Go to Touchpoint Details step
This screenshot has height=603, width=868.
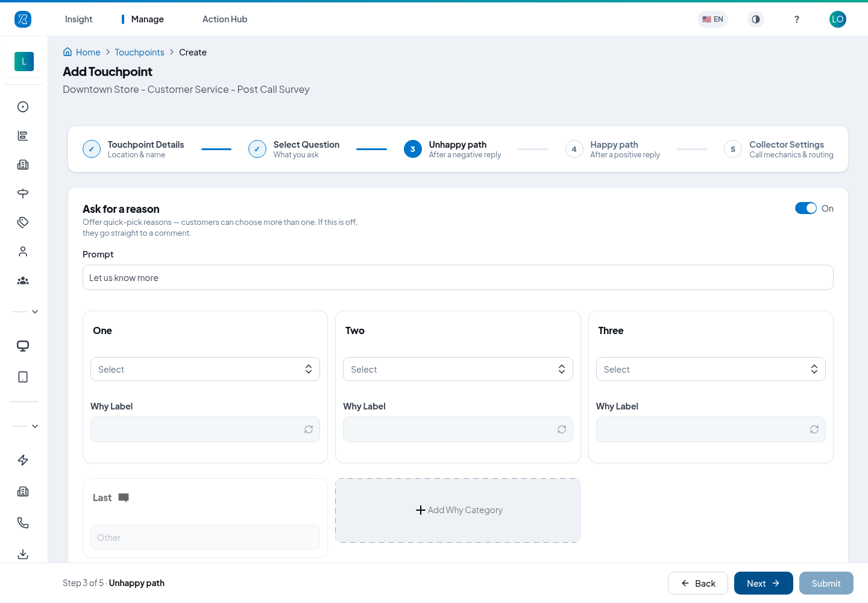tap(133, 149)
